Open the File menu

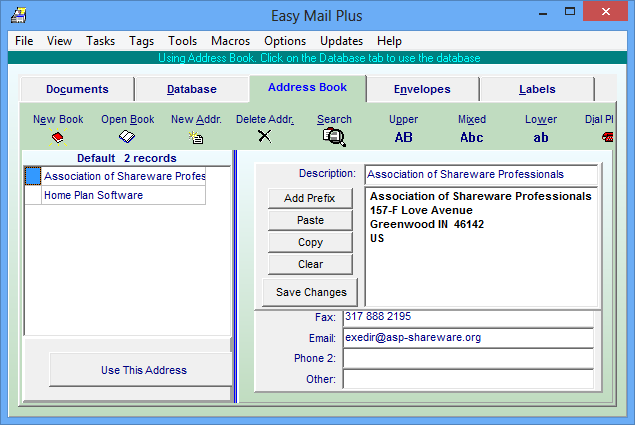click(24, 41)
